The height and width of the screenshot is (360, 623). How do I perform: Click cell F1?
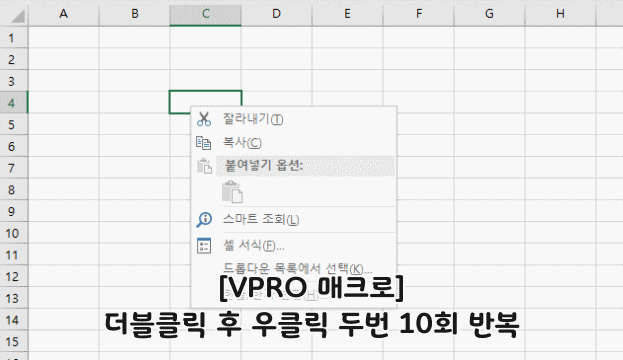click(418, 38)
